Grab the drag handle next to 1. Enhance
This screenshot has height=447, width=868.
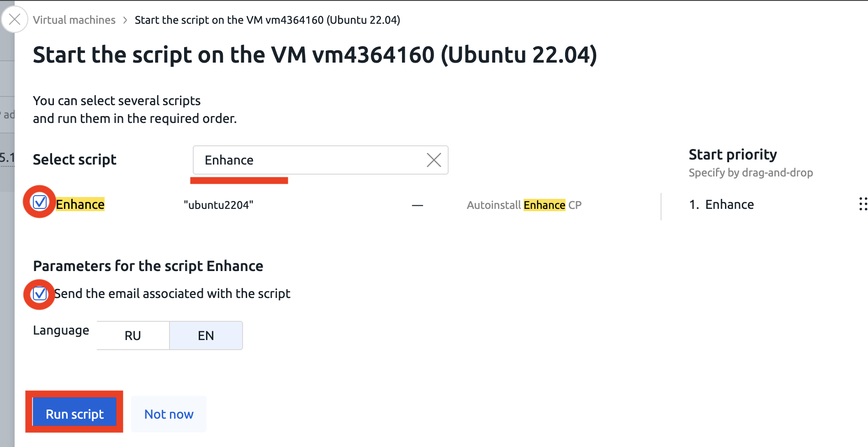click(863, 204)
